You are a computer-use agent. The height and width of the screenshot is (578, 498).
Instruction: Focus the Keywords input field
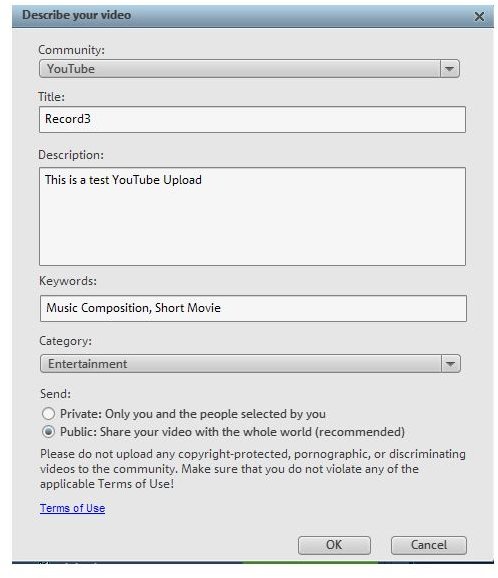point(253,308)
